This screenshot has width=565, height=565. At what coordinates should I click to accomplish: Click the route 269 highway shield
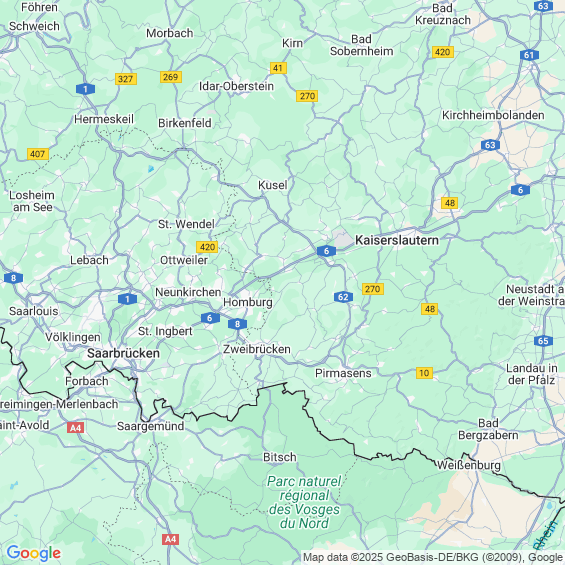click(x=171, y=77)
